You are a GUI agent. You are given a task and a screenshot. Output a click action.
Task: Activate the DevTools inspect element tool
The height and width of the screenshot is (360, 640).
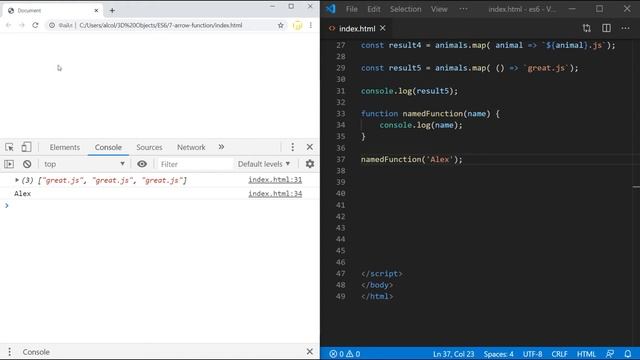click(9, 147)
